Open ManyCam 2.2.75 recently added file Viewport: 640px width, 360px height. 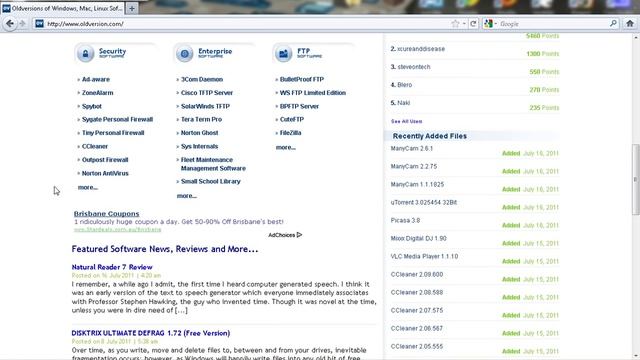coord(413,166)
